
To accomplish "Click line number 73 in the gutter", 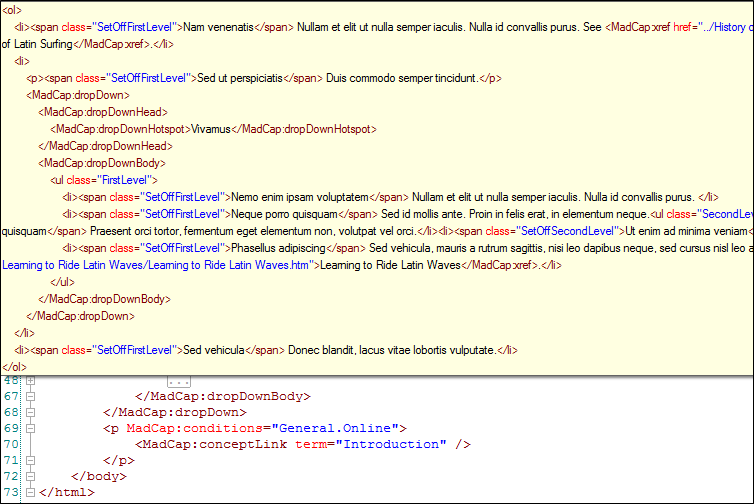I will pyautogui.click(x=11, y=492).
